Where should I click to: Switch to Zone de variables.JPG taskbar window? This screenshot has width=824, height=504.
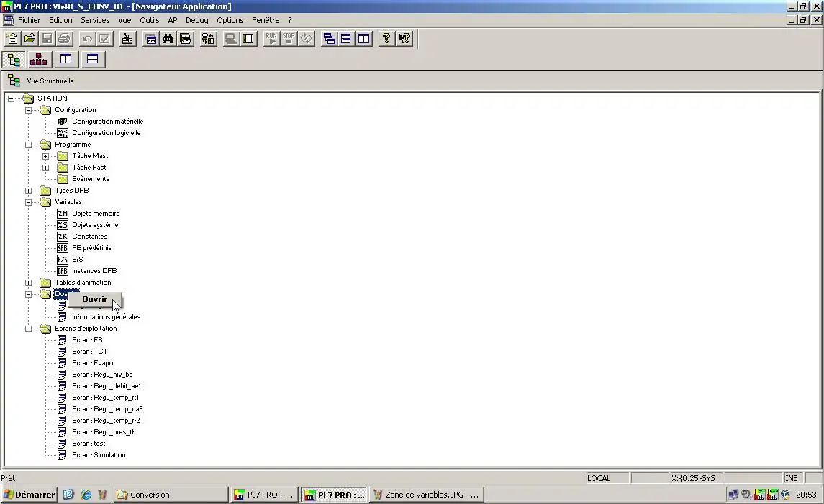pos(427,495)
